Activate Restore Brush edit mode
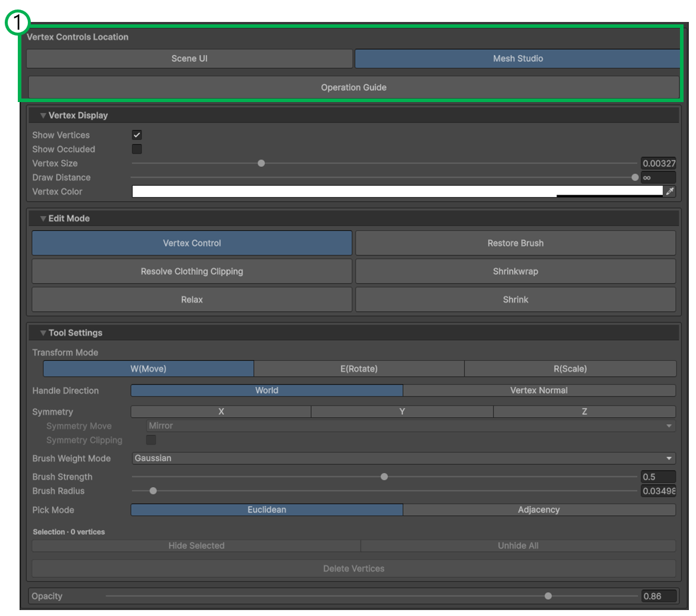The height and width of the screenshot is (616, 696). point(516,243)
